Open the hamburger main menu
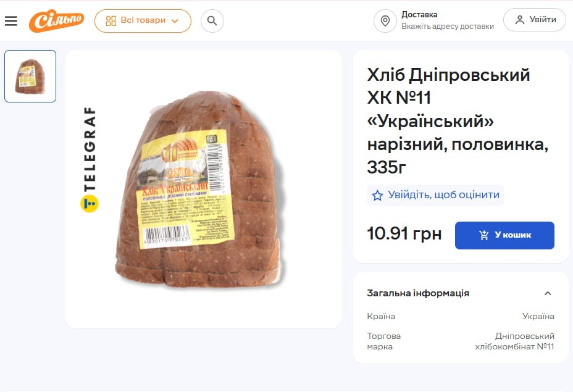 11,21
